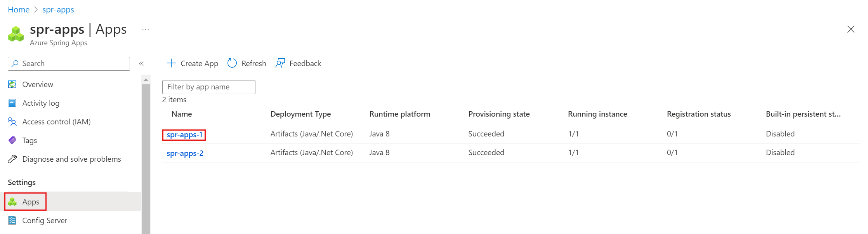Click the Create App plus icon

pyautogui.click(x=171, y=63)
